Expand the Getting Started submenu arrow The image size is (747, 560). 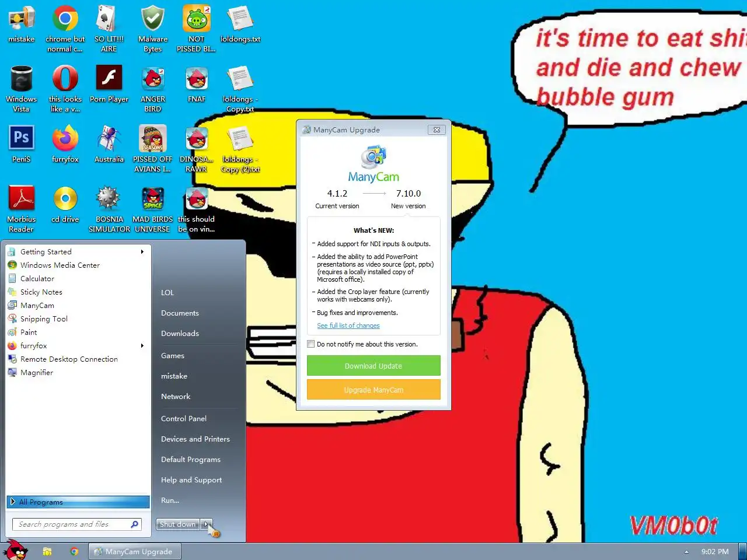tap(142, 252)
